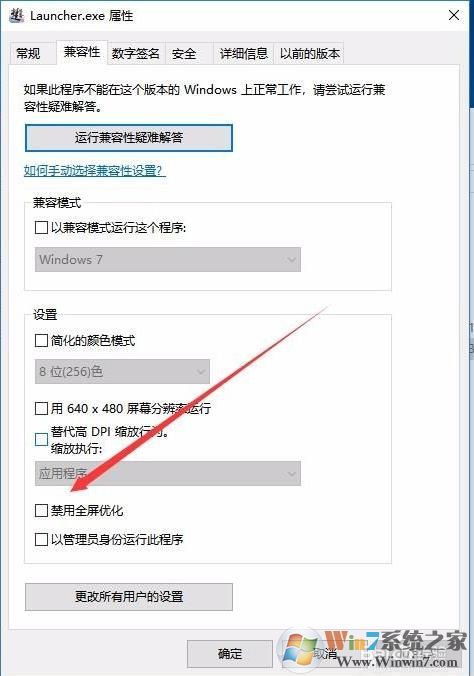Screen dimensions: 474x676
Task: Open the 数字签名 tab
Action: point(136,53)
